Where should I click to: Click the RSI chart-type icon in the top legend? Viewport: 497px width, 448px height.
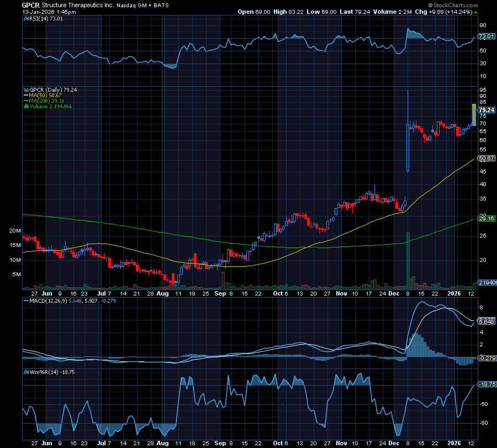click(x=25, y=18)
